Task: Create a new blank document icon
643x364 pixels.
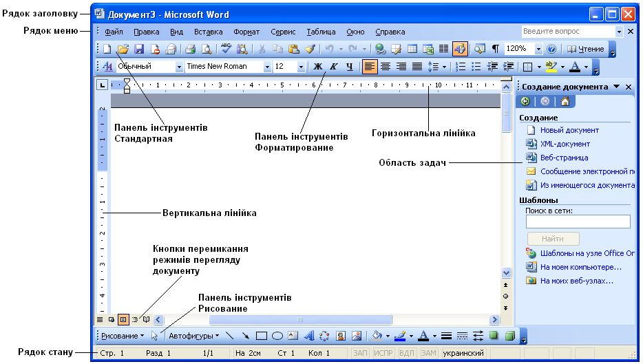Action: (x=107, y=49)
